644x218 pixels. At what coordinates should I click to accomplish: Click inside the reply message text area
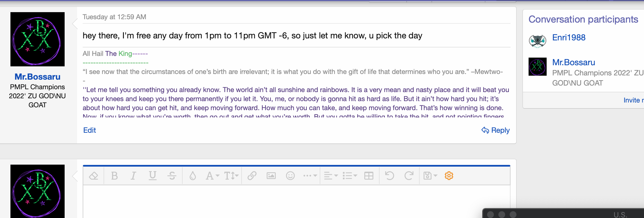tap(282, 201)
